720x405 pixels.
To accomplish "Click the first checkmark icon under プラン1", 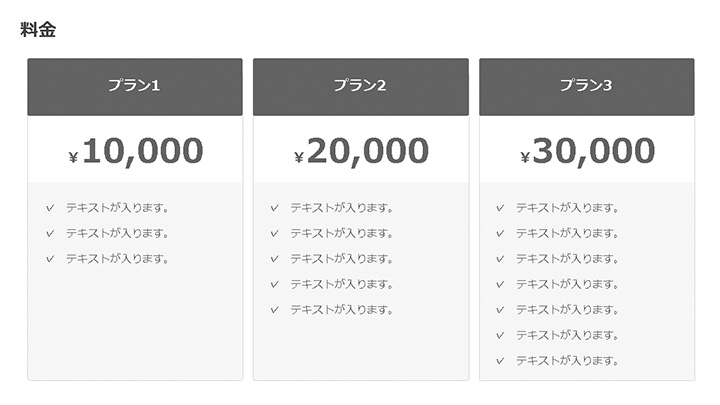I will click(50, 208).
